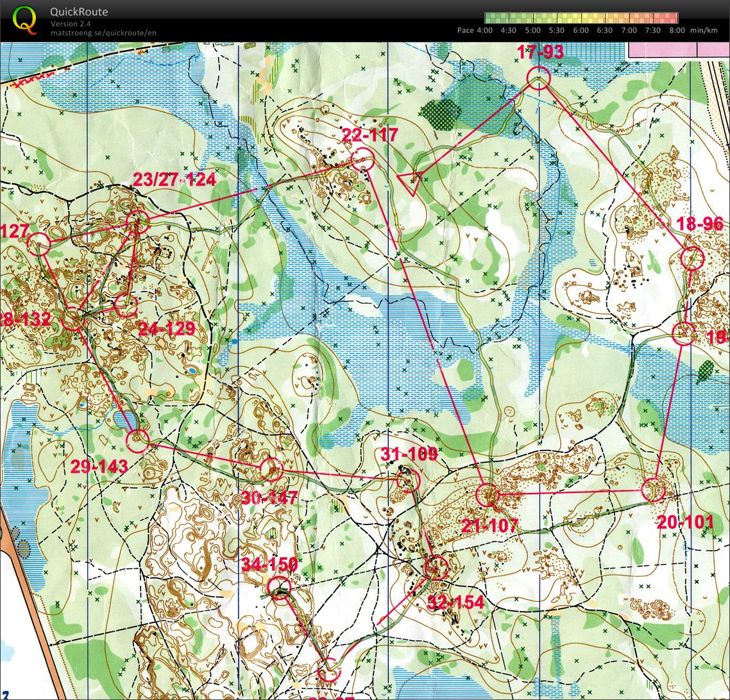Screen dimensions: 730x700
Task: Click the control circle below label 23/27-124
Action: click(x=139, y=221)
